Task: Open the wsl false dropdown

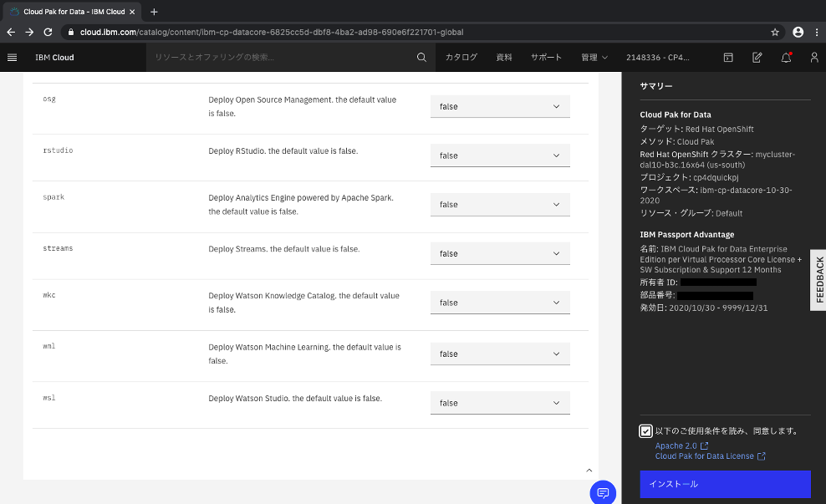Action: tap(500, 403)
